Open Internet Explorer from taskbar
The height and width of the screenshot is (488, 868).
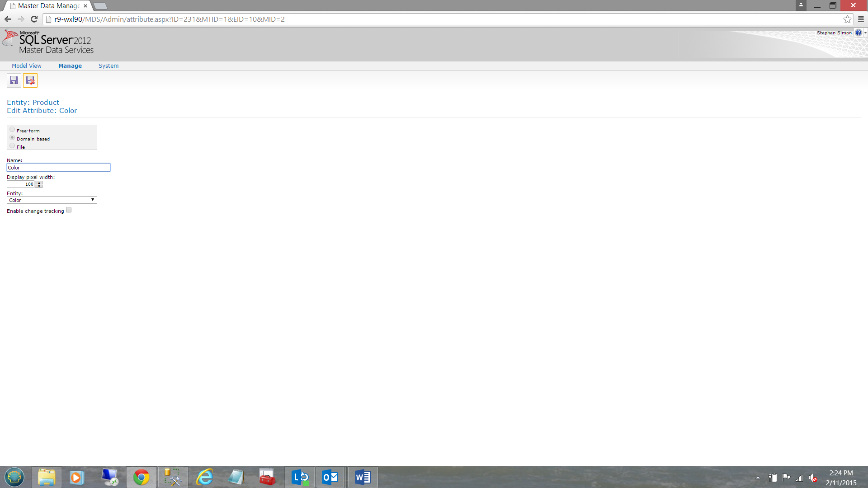(204, 477)
